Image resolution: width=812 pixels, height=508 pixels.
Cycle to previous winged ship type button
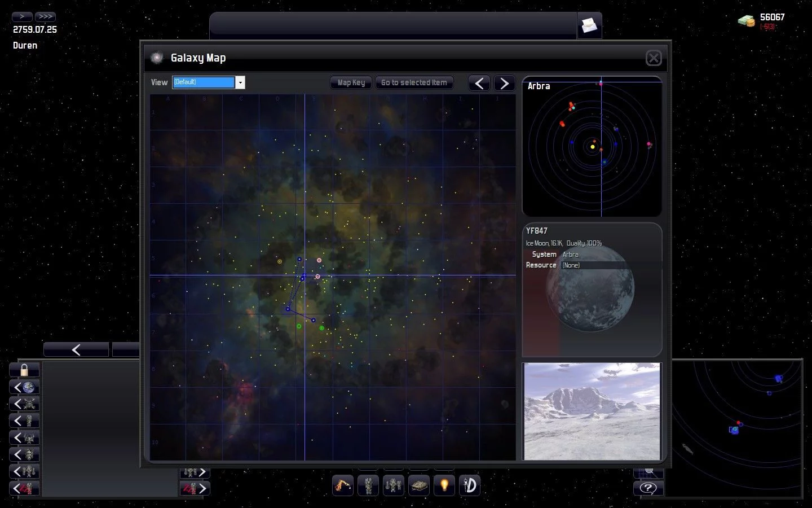(x=24, y=438)
